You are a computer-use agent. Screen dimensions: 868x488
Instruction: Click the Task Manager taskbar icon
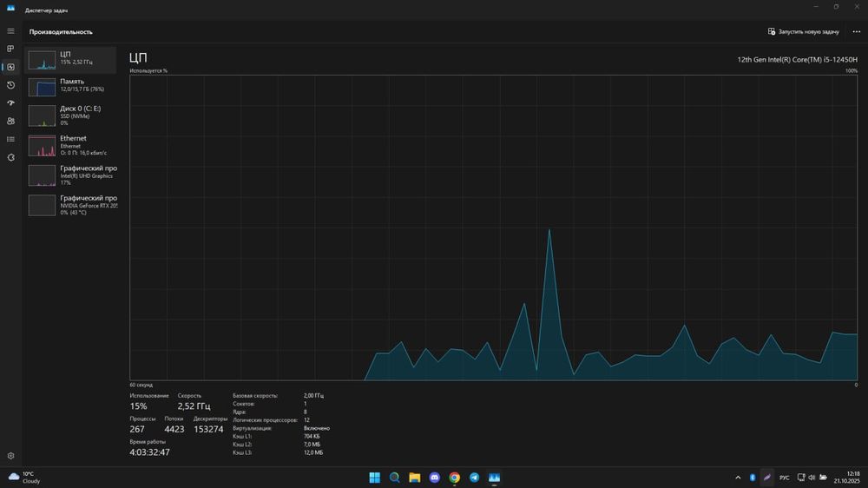(495, 478)
